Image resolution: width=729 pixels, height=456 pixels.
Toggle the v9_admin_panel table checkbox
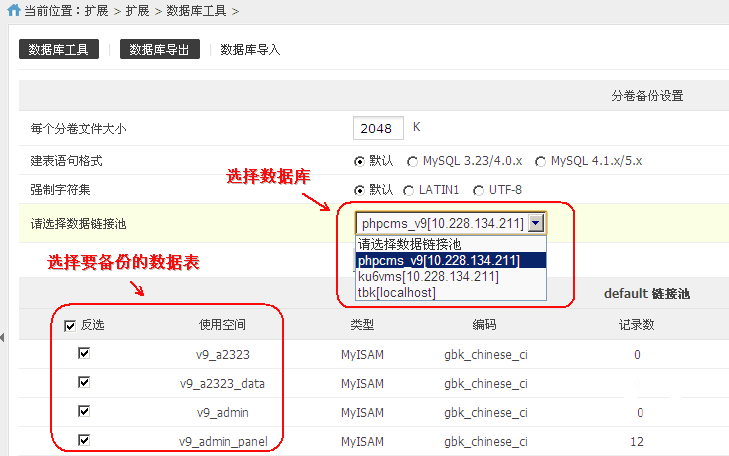click(x=84, y=440)
